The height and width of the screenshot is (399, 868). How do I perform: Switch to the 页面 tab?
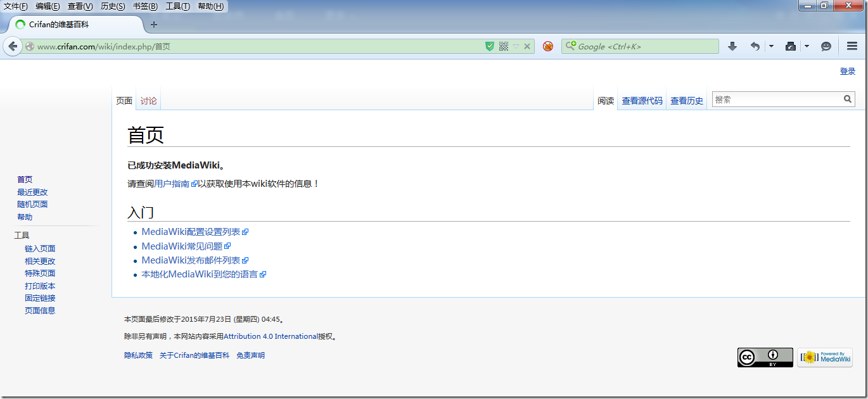click(124, 101)
